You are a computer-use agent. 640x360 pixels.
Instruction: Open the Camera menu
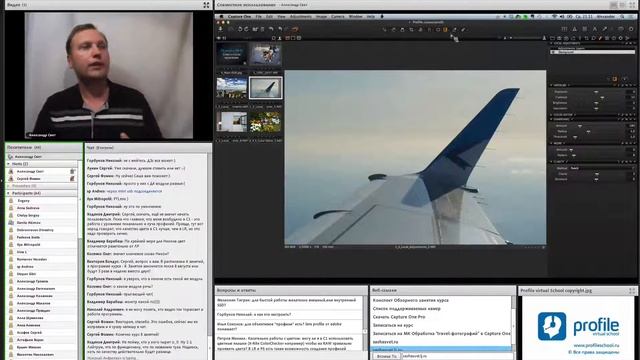pos(338,17)
